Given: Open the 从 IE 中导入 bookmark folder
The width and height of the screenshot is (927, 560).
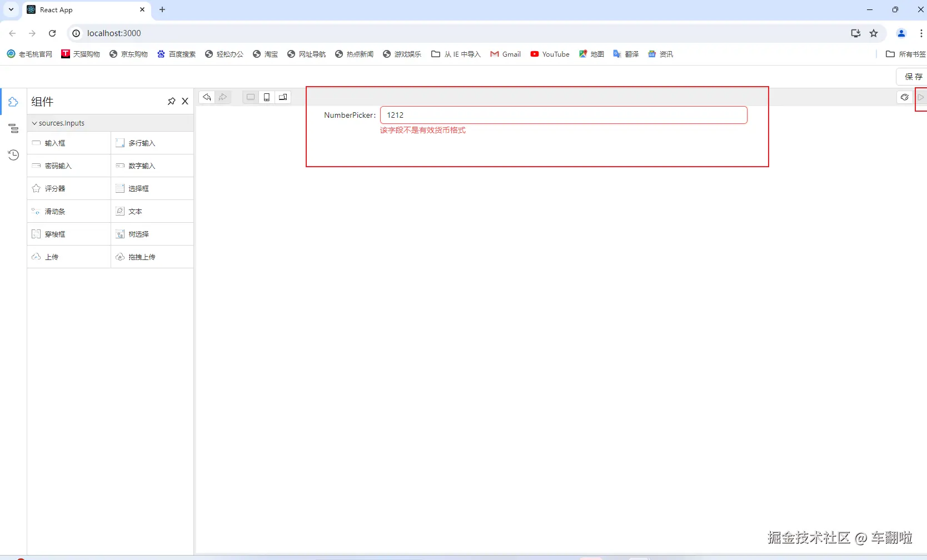Looking at the screenshot, I should (456, 54).
